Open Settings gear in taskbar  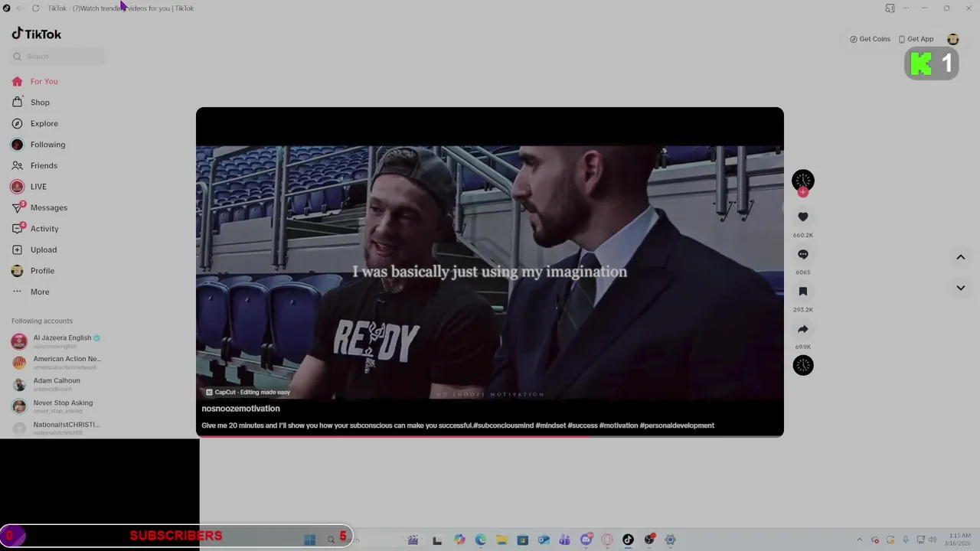point(670,540)
